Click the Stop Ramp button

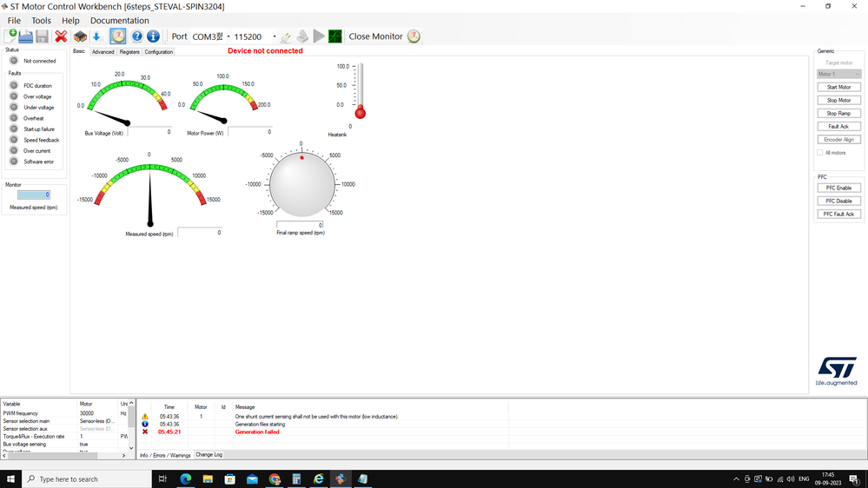838,114
